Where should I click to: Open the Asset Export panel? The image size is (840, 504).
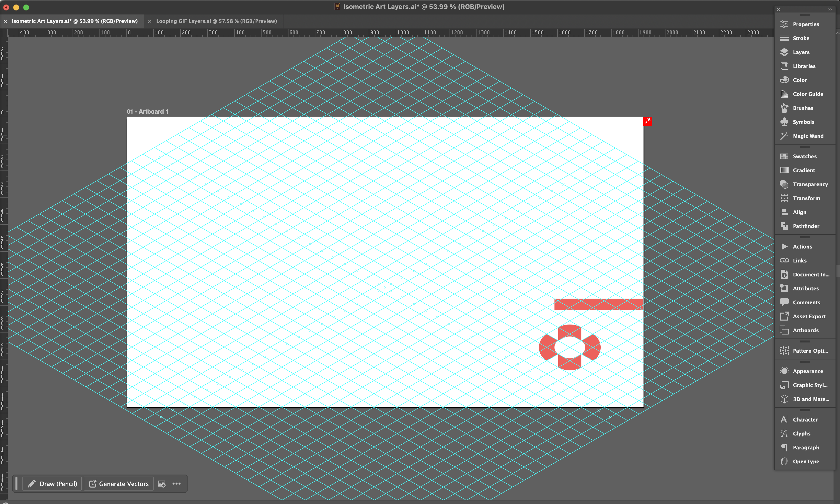(809, 316)
